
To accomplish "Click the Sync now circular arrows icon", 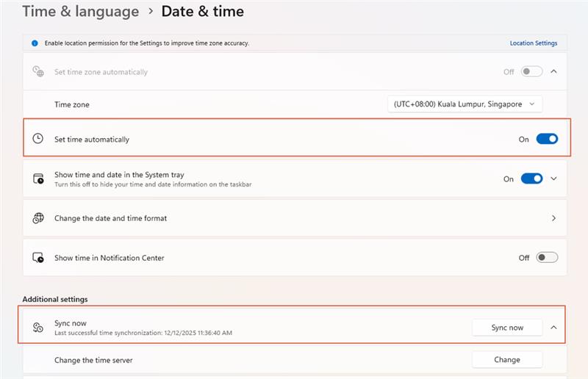I will [38, 328].
